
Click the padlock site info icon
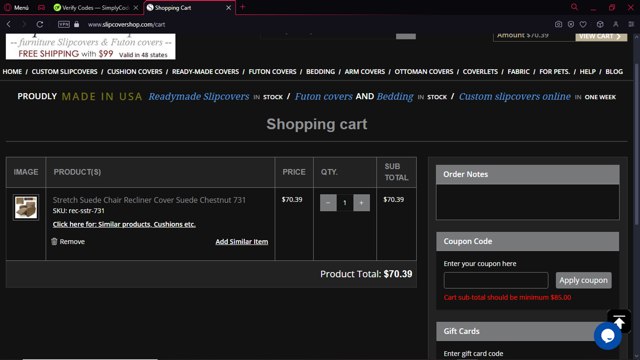(76, 24)
